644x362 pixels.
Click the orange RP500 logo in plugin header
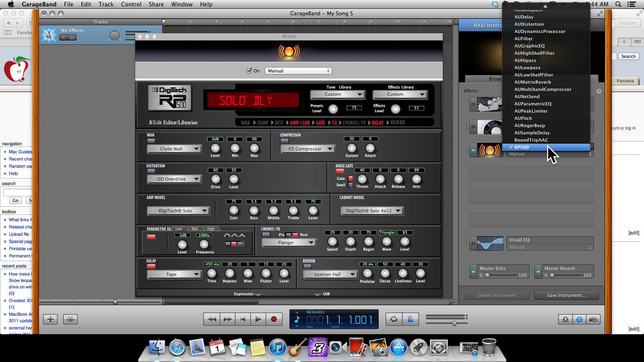[x=289, y=51]
